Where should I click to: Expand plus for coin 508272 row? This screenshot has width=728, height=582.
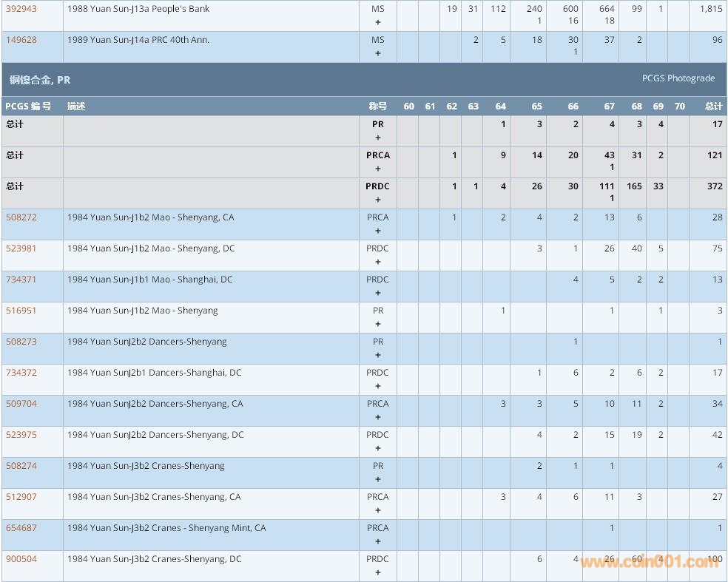tap(378, 231)
